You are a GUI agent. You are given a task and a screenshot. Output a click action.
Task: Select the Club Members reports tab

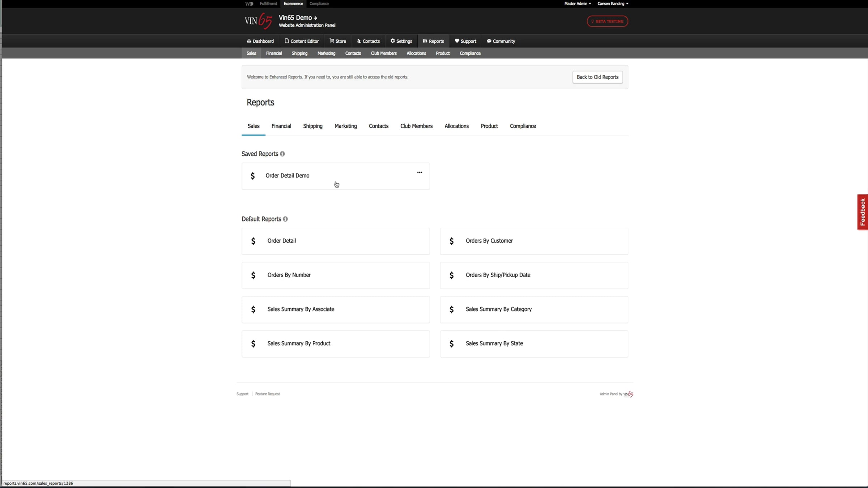click(416, 126)
